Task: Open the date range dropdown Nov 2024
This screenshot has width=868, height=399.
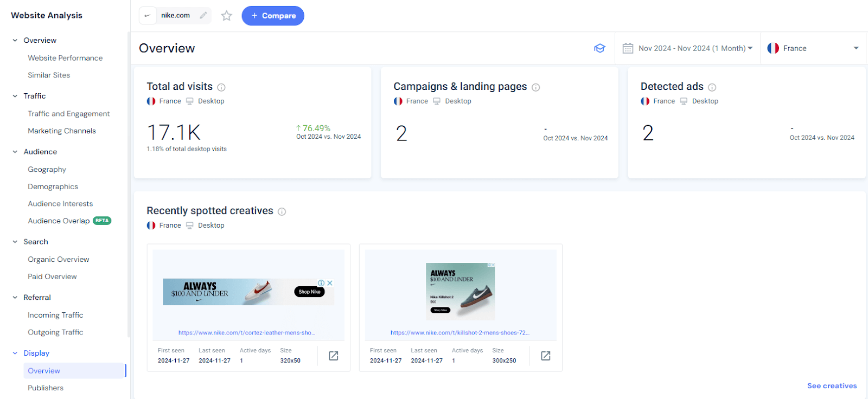Action: pyautogui.click(x=688, y=48)
